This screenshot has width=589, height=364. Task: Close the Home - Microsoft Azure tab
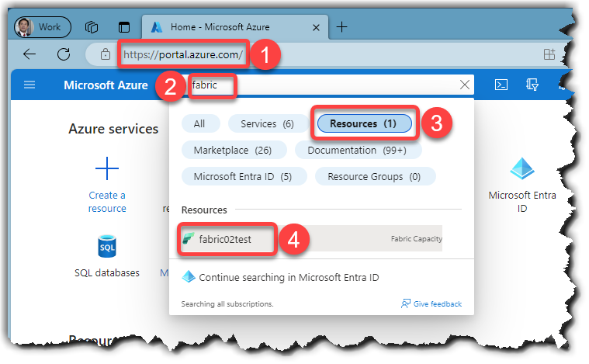point(316,27)
